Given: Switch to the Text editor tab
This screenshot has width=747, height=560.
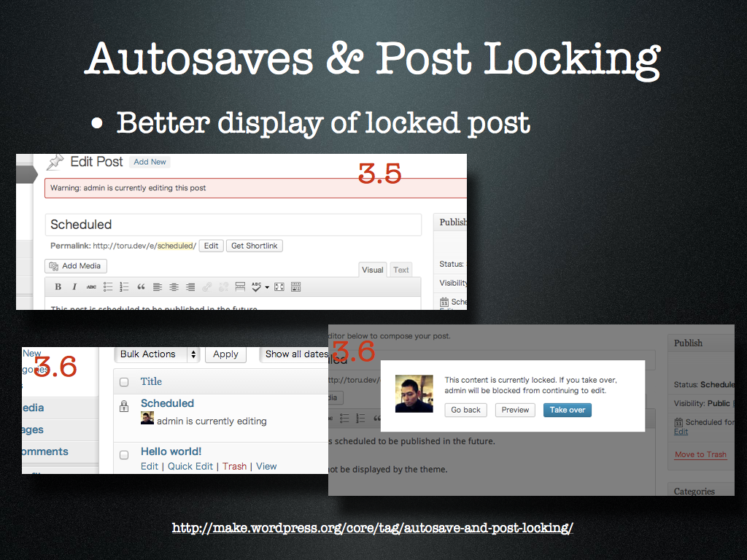Looking at the screenshot, I should point(400,270).
